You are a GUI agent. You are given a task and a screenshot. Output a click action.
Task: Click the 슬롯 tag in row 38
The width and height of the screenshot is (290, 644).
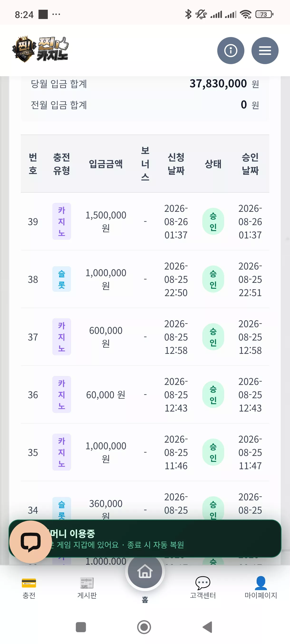(x=62, y=279)
